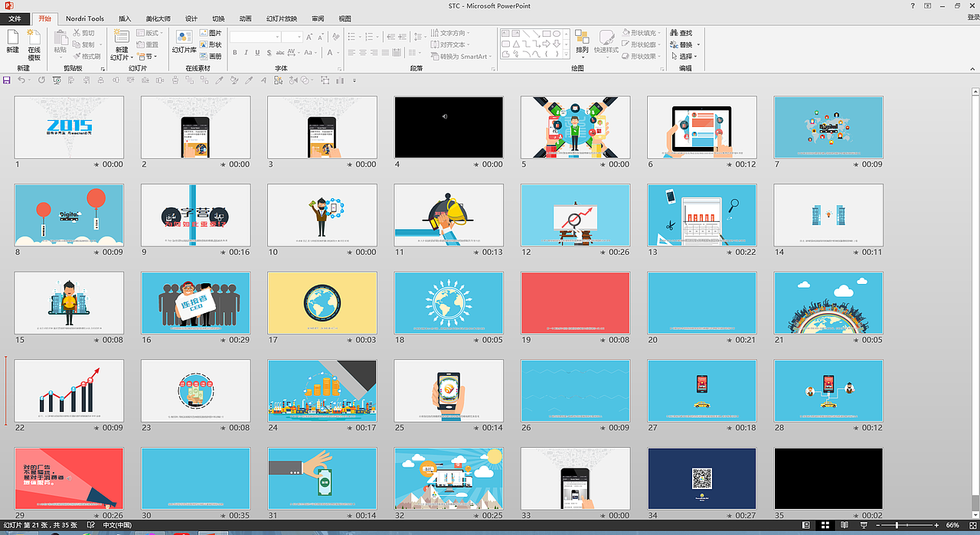Toggle Italic formatting
Viewport: 980px width, 535px height.
247,53
